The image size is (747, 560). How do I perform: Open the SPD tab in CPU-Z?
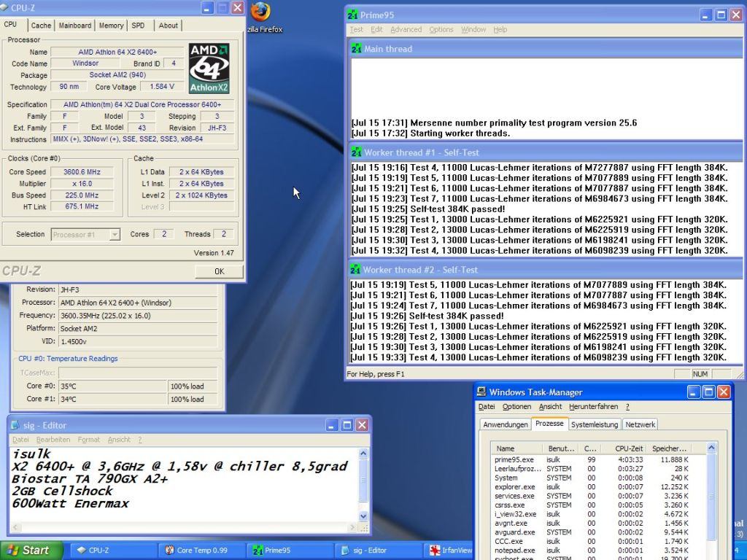coord(138,26)
